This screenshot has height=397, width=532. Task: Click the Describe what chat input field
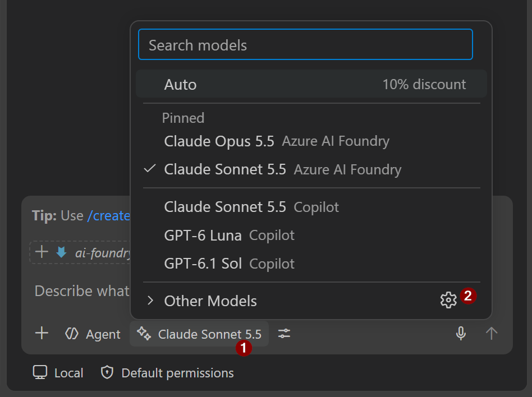pos(82,291)
